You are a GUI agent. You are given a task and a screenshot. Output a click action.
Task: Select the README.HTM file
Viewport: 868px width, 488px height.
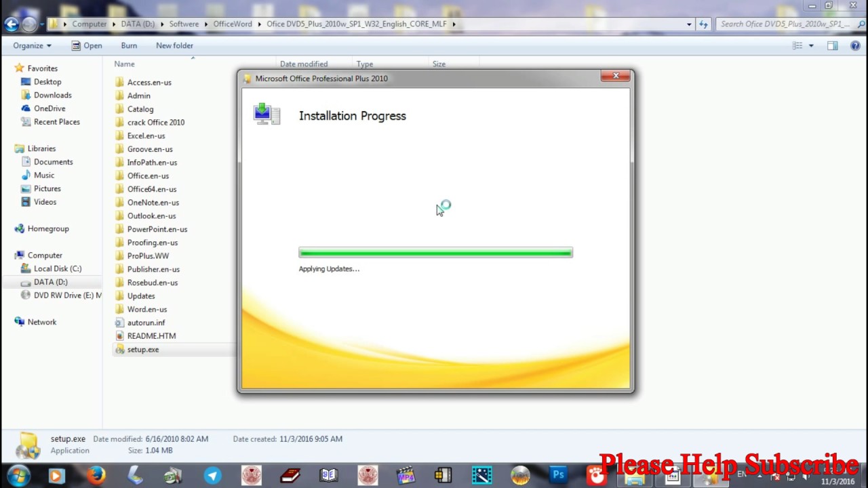point(151,336)
